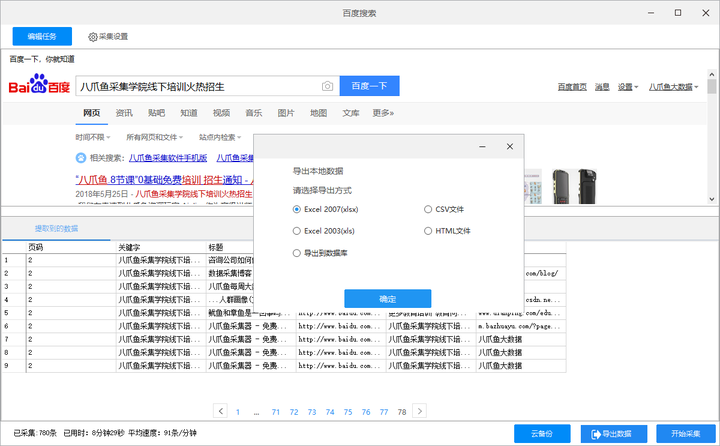The width and height of the screenshot is (720, 446).
Task: Click the camera image-search icon
Action: [327, 86]
